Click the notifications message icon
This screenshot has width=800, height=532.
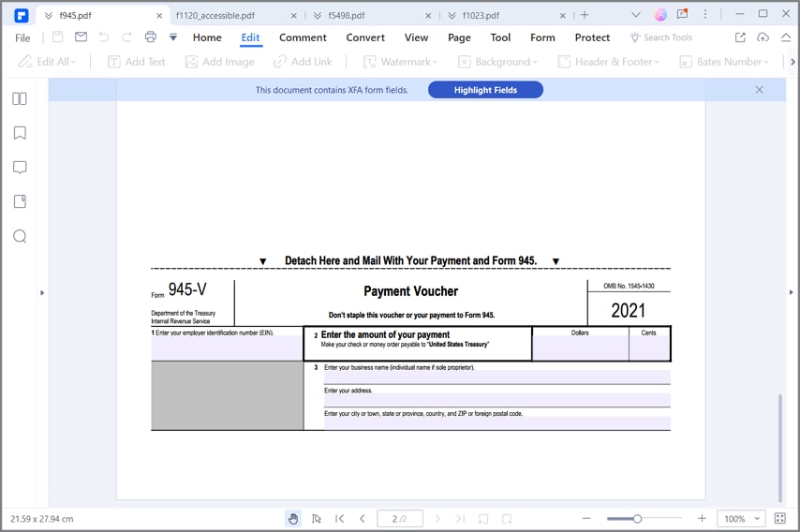(x=682, y=14)
